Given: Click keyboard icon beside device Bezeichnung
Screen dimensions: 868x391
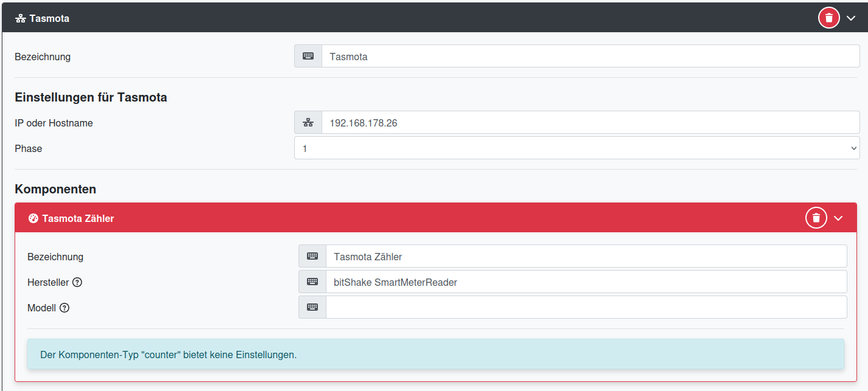Looking at the screenshot, I should point(308,57).
